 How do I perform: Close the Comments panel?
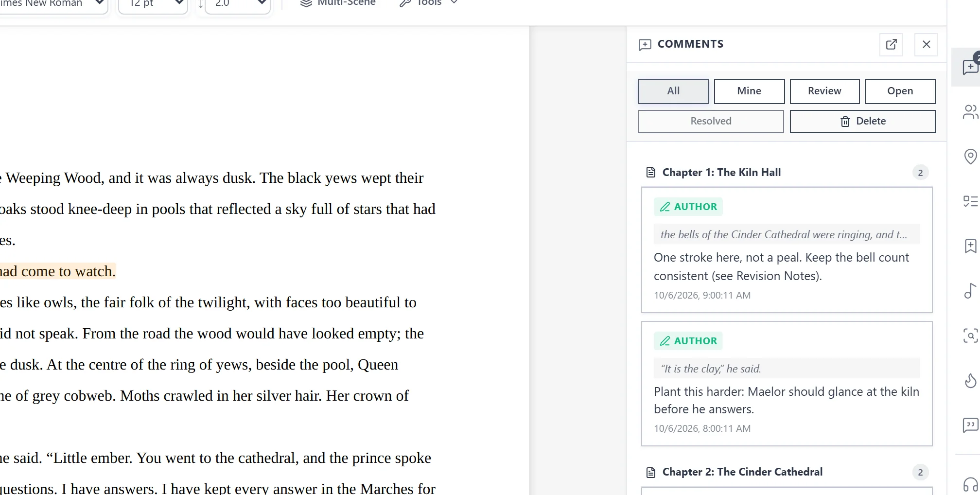(926, 45)
